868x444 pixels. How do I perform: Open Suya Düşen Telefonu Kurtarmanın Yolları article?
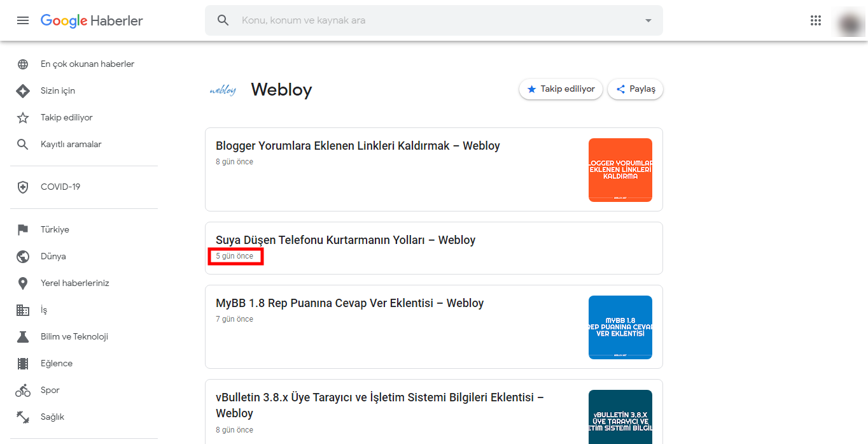[x=346, y=240]
